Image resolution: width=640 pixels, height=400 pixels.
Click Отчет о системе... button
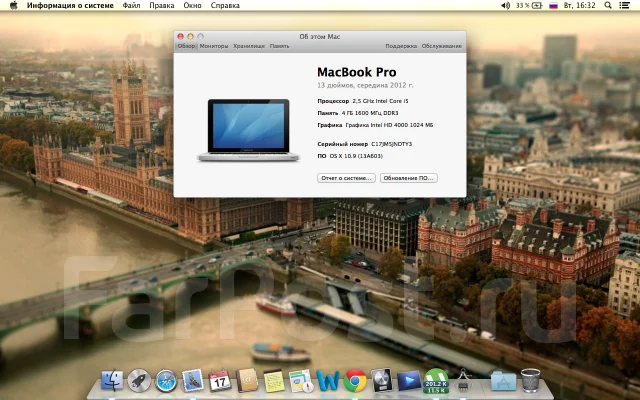346,178
